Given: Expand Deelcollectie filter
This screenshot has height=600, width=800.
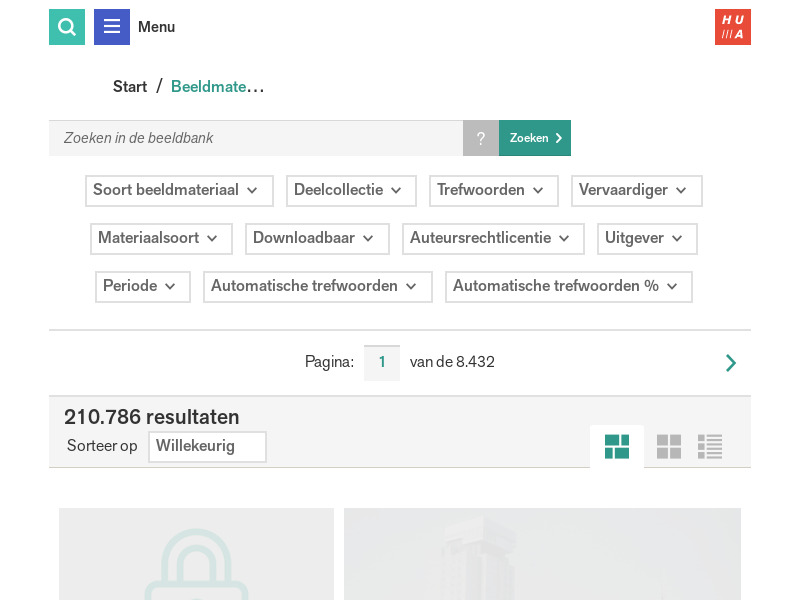Looking at the screenshot, I should pyautogui.click(x=352, y=191).
